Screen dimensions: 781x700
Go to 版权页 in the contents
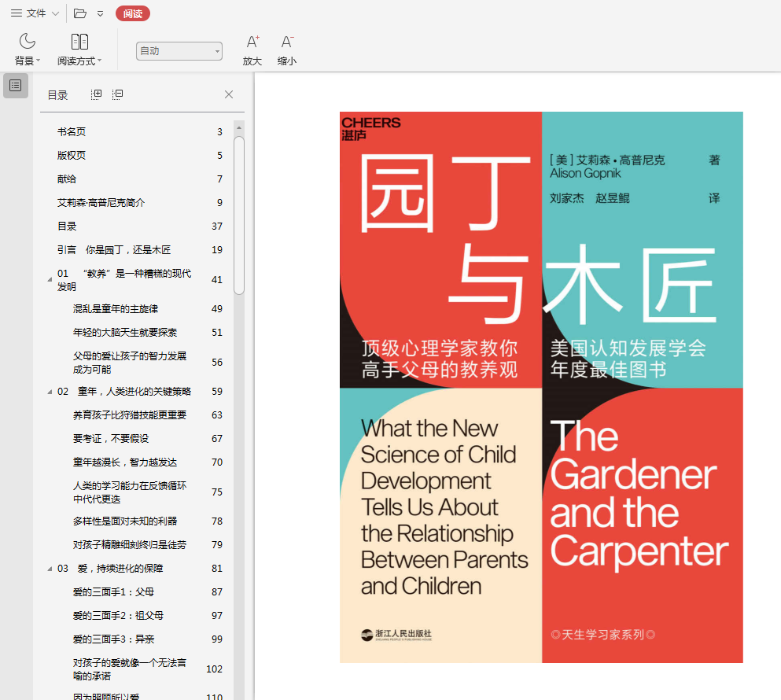coord(72,156)
